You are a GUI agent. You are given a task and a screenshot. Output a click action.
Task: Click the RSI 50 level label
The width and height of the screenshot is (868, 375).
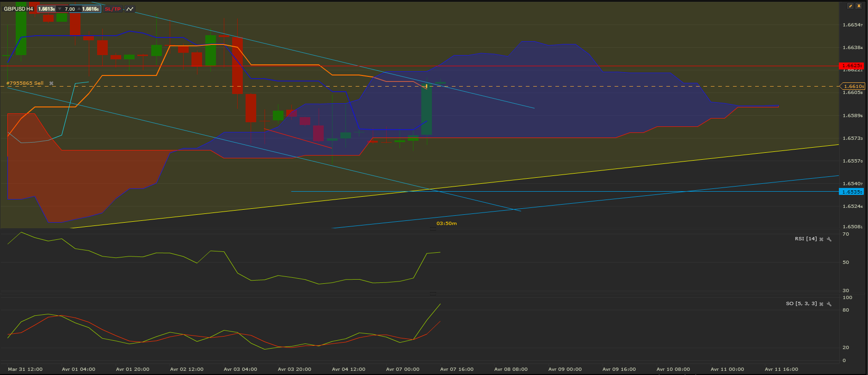point(846,262)
